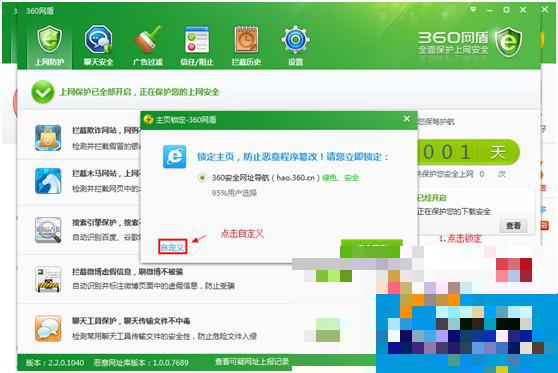Click the 360网盾 logo shield at top right
The height and width of the screenshot is (373, 558).
[x=508, y=42]
